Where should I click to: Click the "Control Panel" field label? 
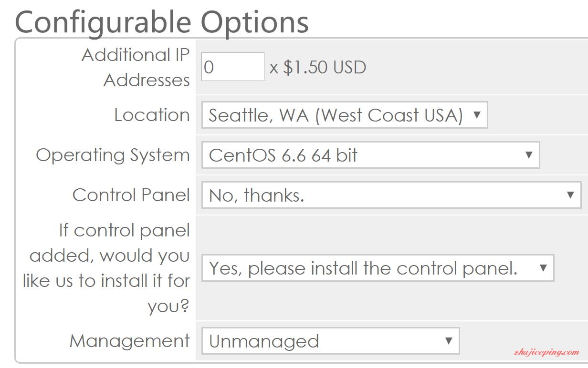click(x=131, y=195)
